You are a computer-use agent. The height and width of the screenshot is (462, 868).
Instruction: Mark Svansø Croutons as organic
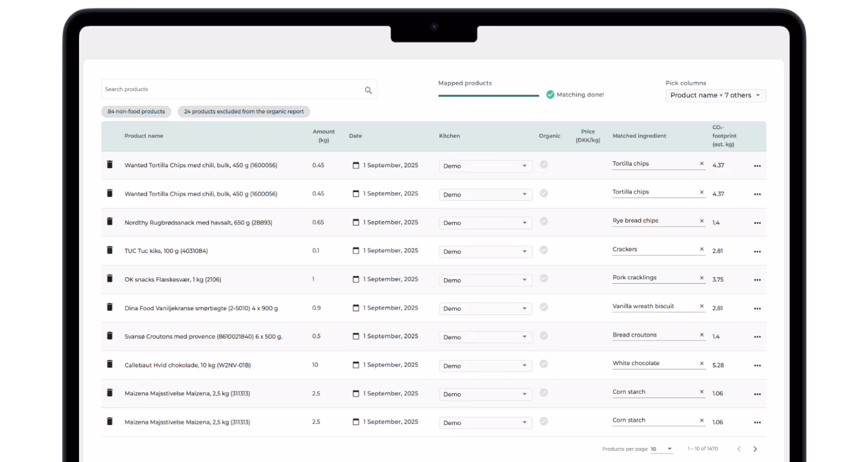tap(544, 335)
